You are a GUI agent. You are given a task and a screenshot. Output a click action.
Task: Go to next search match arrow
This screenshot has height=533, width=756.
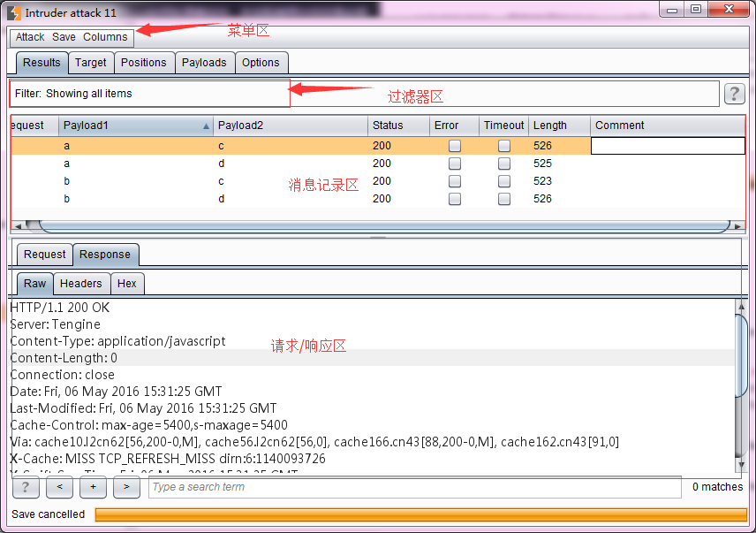tap(126, 487)
